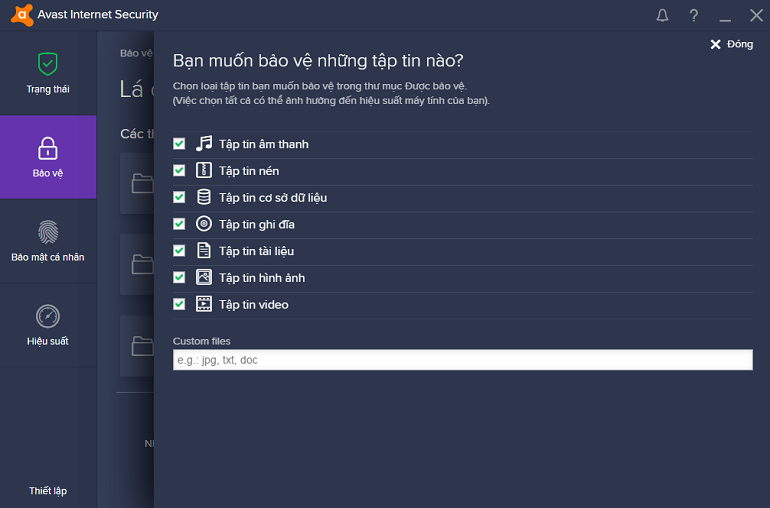Uncheck the Tập tin âm thanh checkbox
Image resolution: width=770 pixels, height=508 pixels.
[179, 144]
